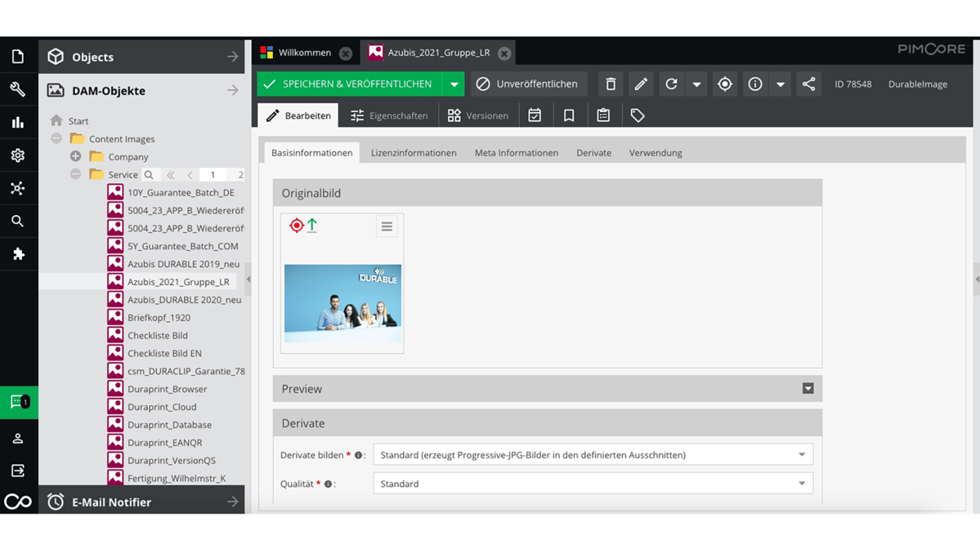Open the Qualität dropdown
Screen dimensions: 980x551
tap(801, 484)
